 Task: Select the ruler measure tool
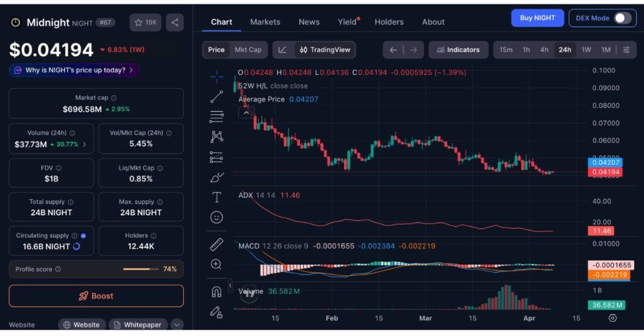216,244
